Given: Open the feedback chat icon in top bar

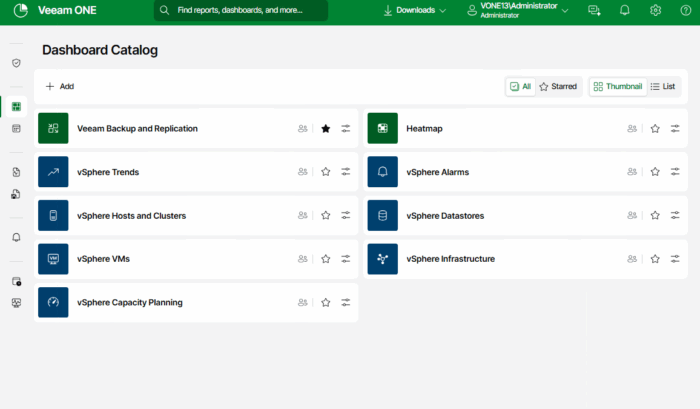Looking at the screenshot, I should [594, 10].
